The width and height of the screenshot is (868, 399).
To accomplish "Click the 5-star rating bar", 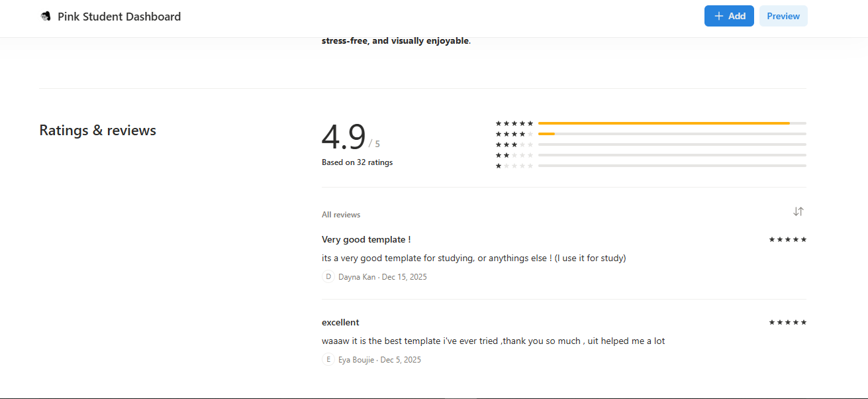I will pos(672,123).
